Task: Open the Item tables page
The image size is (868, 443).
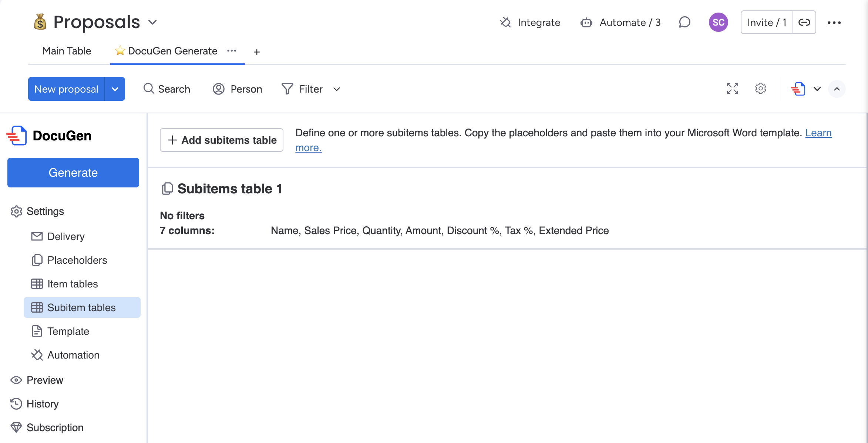Action: coord(64,284)
